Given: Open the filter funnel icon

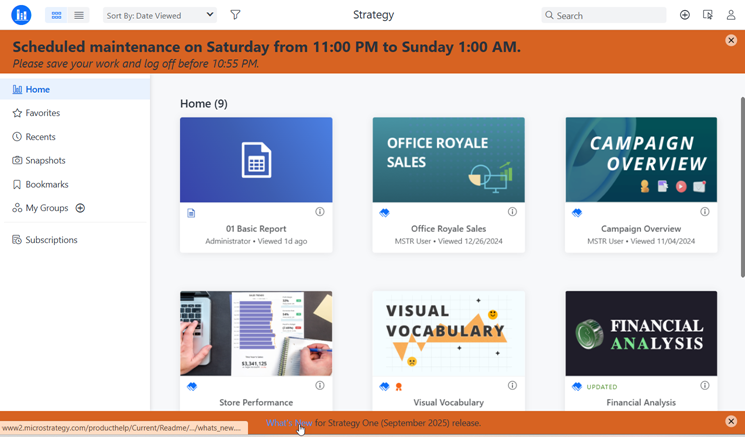Looking at the screenshot, I should [235, 15].
